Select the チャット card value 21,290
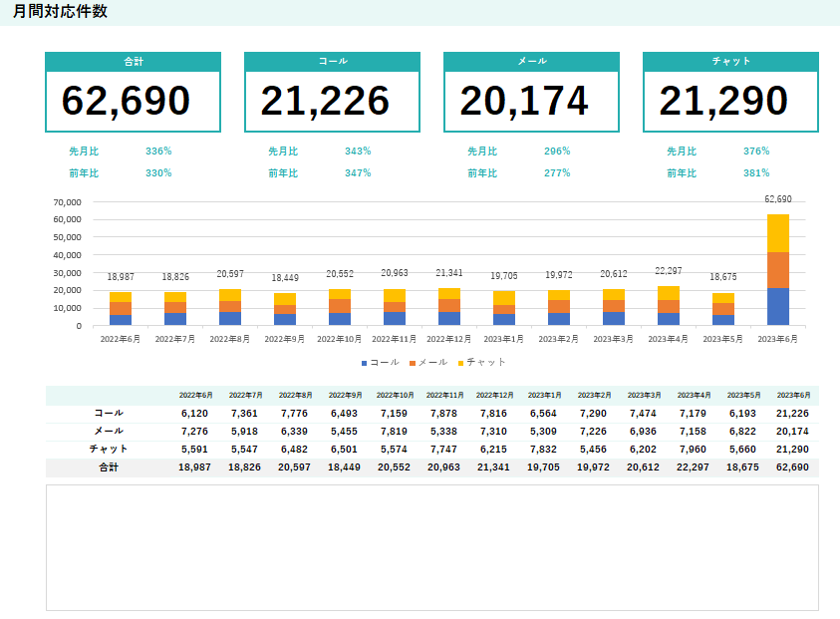 [x=723, y=102]
